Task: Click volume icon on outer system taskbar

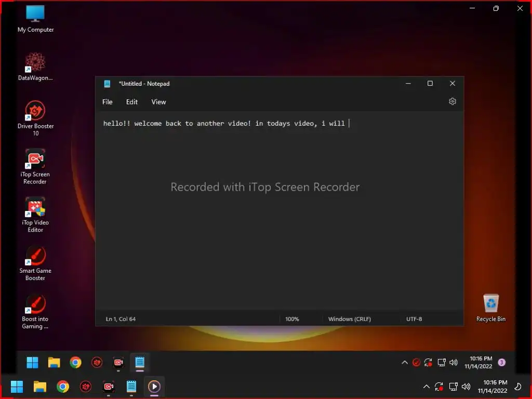Action: [466, 387]
